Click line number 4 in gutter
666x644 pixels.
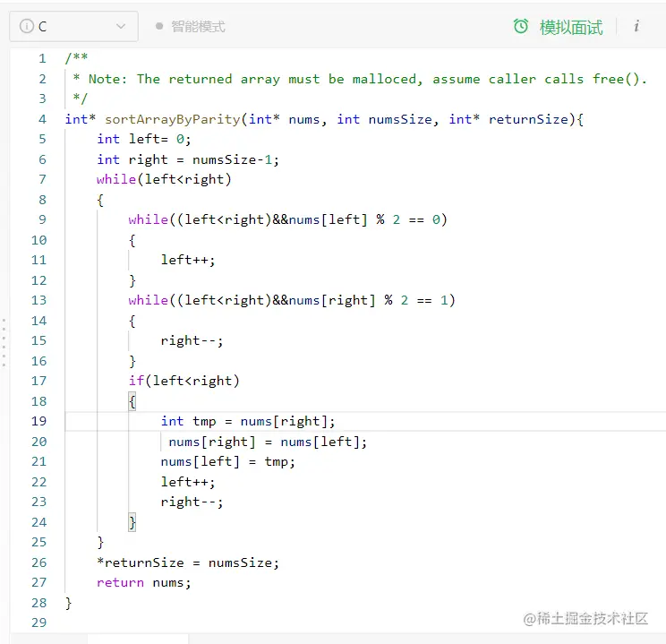42,119
